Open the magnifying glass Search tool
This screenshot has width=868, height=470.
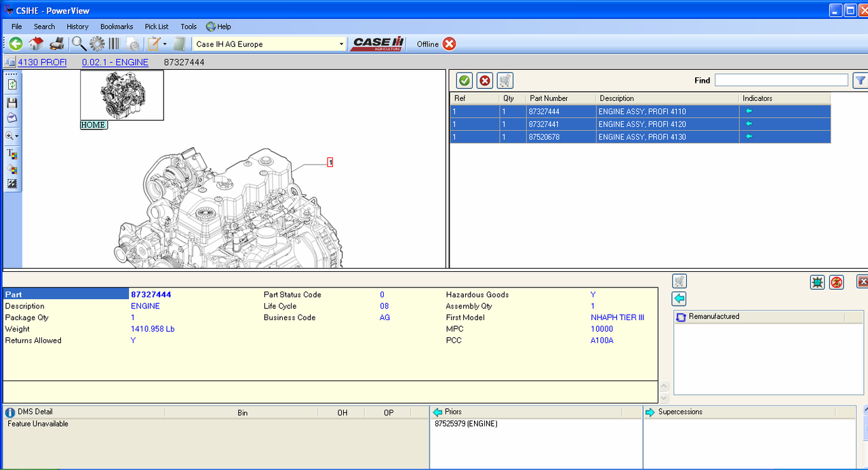point(79,43)
